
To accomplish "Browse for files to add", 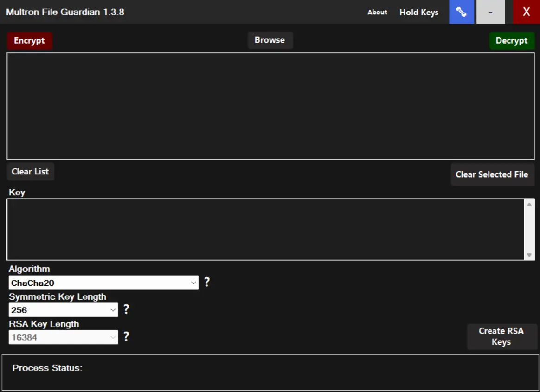I will click(270, 40).
